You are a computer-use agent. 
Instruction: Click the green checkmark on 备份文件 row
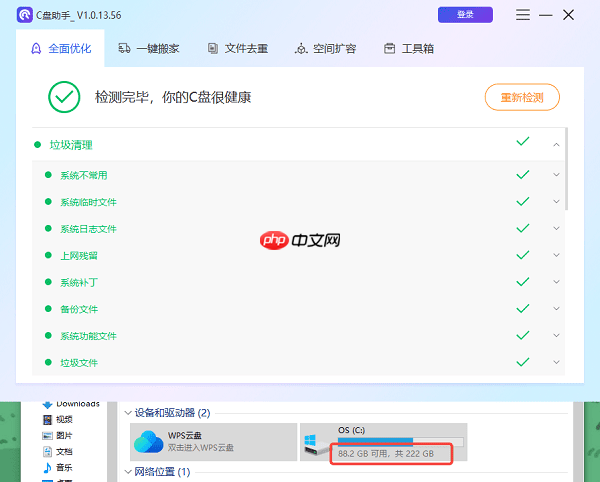click(523, 308)
